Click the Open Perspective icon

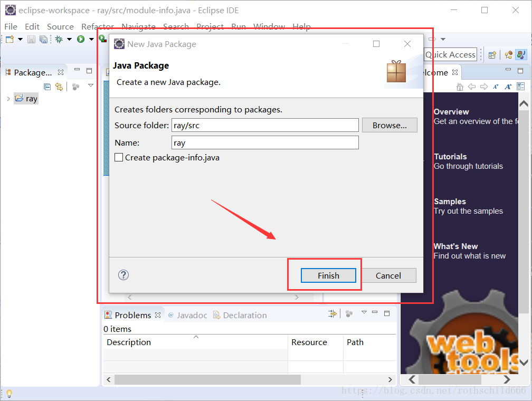pyautogui.click(x=492, y=55)
